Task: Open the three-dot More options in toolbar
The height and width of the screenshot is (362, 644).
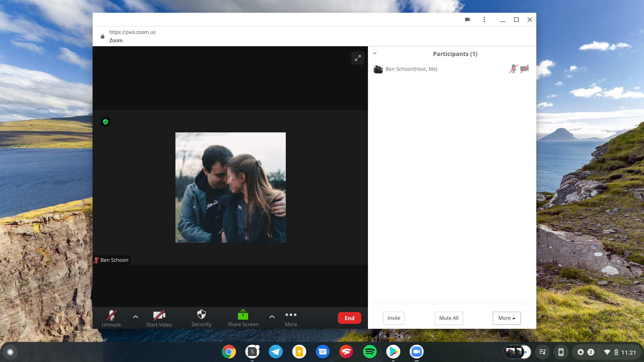Action: coord(291,315)
